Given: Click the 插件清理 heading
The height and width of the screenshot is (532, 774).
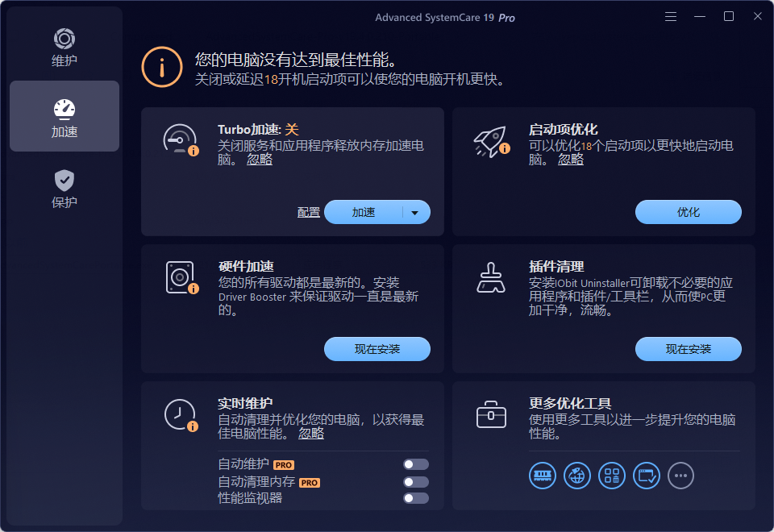Looking at the screenshot, I should tap(556, 267).
